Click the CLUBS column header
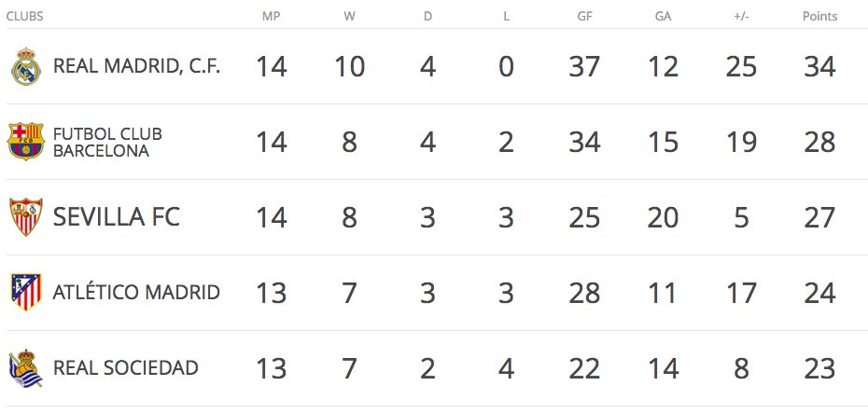Viewport: 868px width, 413px height. (24, 16)
